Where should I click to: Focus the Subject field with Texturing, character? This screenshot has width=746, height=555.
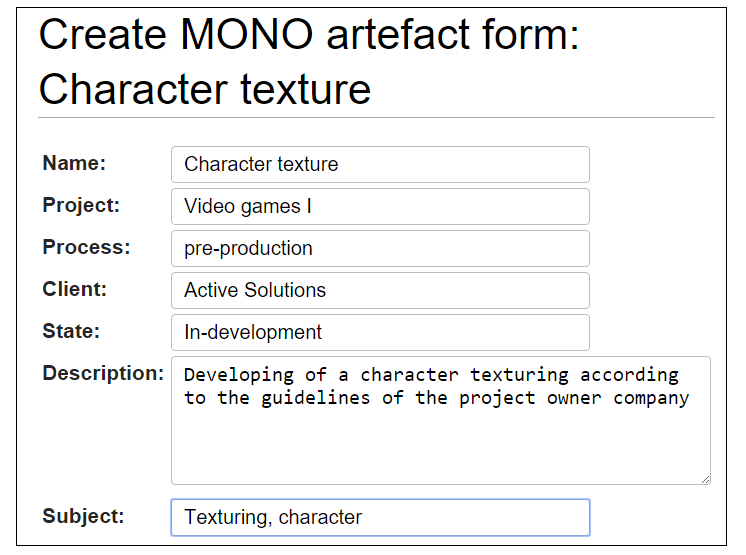[380, 517]
